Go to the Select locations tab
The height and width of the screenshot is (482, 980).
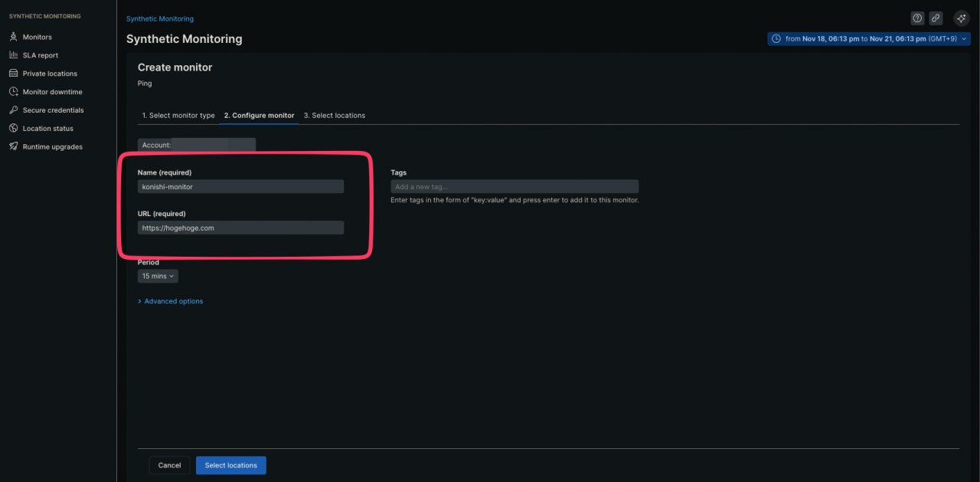pyautogui.click(x=334, y=116)
